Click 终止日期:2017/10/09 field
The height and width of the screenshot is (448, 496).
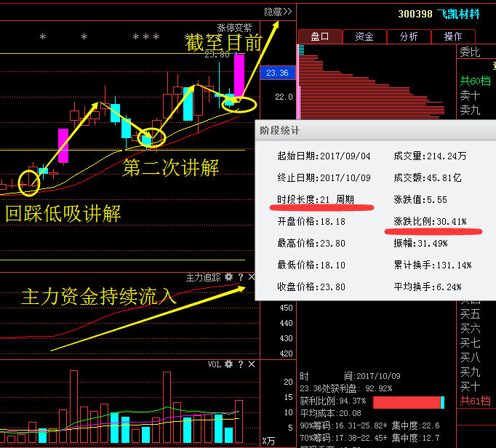point(324,177)
